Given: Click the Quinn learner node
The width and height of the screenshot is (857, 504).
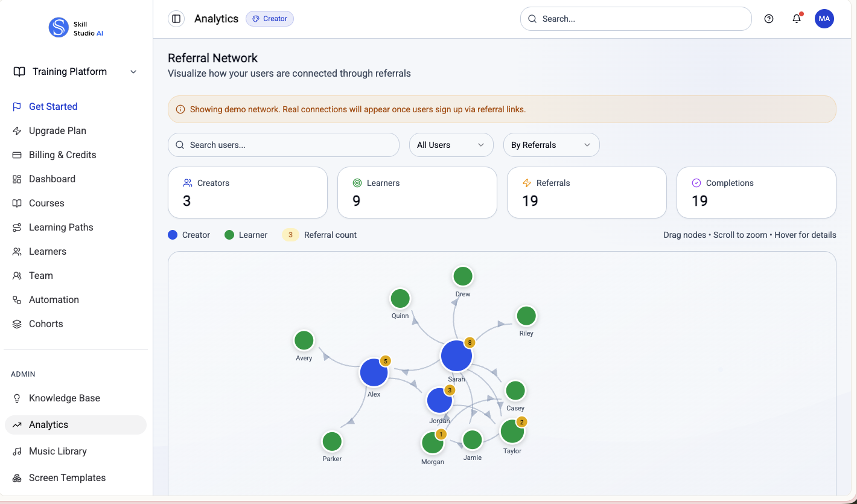Looking at the screenshot, I should pos(400,298).
